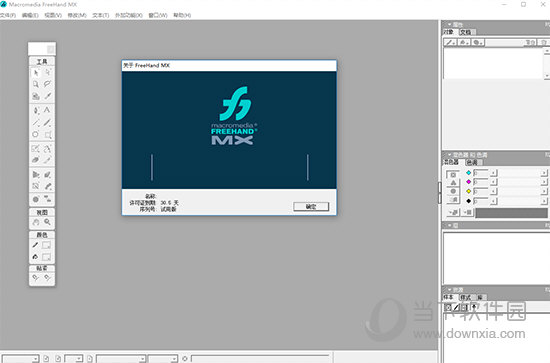Select the Line tool
The image size is (550, 363).
(x=36, y=122)
